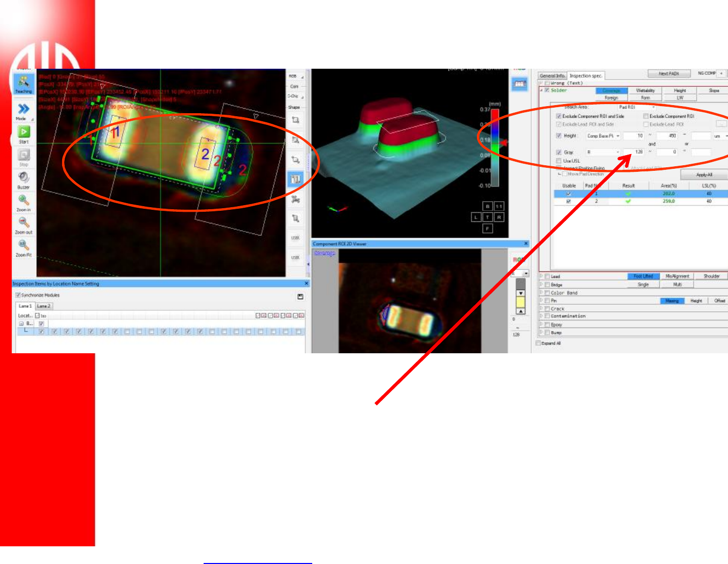Click the Zoom Fit magnifier
Screen dimensions: 728x564
tap(23, 245)
